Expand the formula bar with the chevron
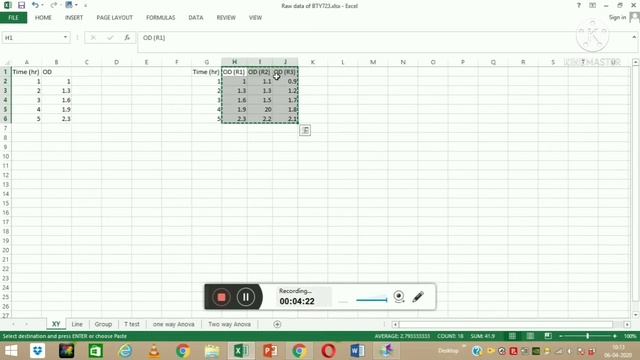This screenshot has height=360, width=640. (634, 37)
